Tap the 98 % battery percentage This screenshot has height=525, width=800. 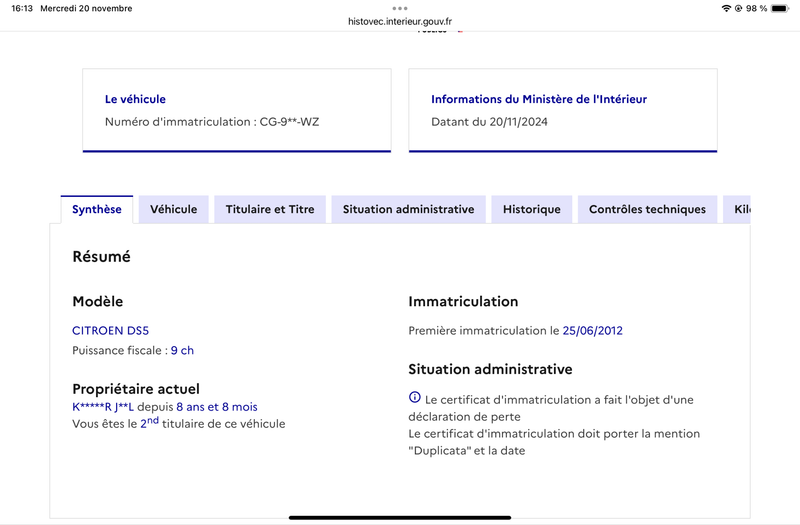(x=757, y=8)
